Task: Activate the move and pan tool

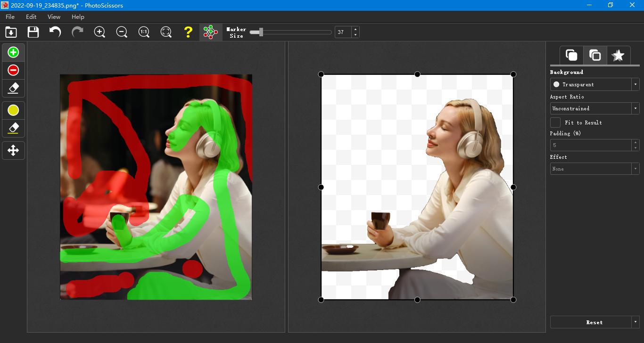Action: [x=13, y=150]
